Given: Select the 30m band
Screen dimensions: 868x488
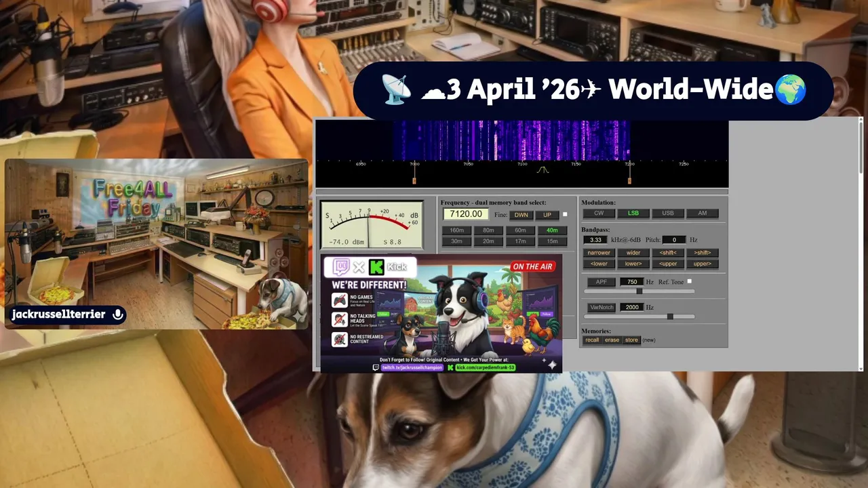Looking at the screenshot, I should (x=457, y=241).
